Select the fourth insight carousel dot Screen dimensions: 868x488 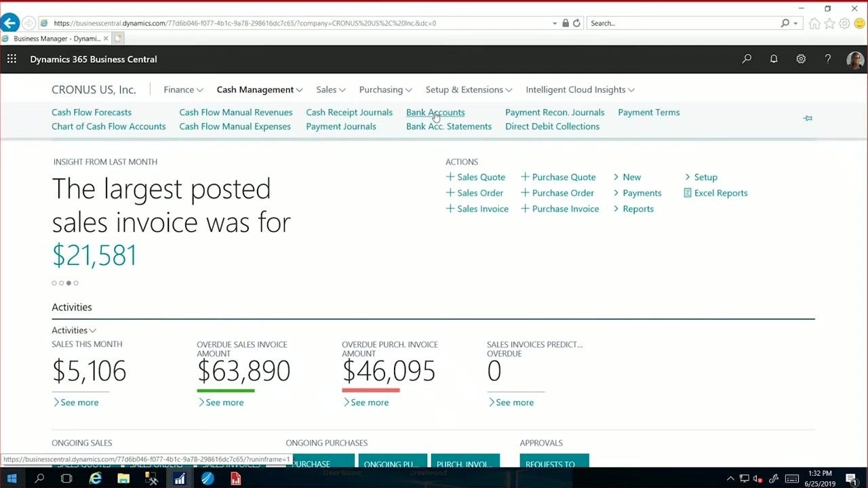click(76, 283)
